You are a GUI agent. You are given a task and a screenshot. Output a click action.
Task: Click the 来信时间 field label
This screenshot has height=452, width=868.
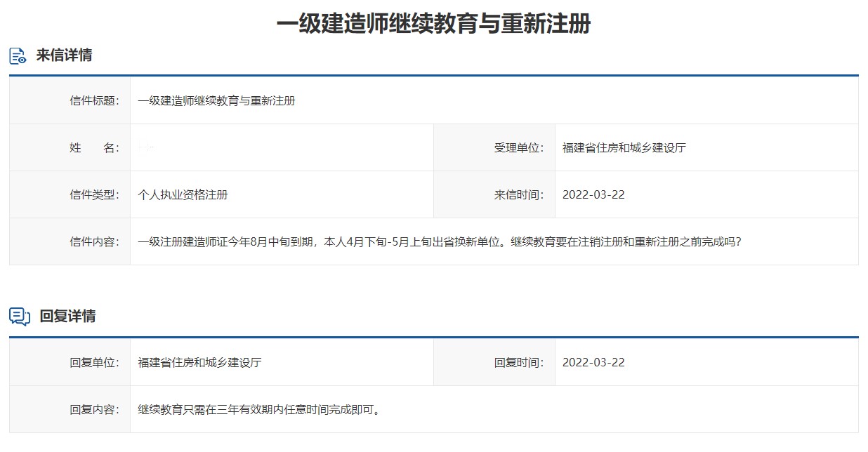(x=519, y=194)
